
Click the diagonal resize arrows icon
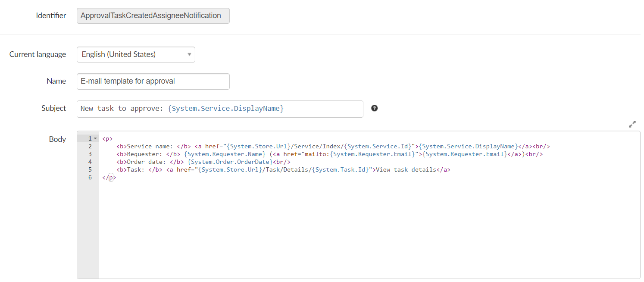point(632,124)
